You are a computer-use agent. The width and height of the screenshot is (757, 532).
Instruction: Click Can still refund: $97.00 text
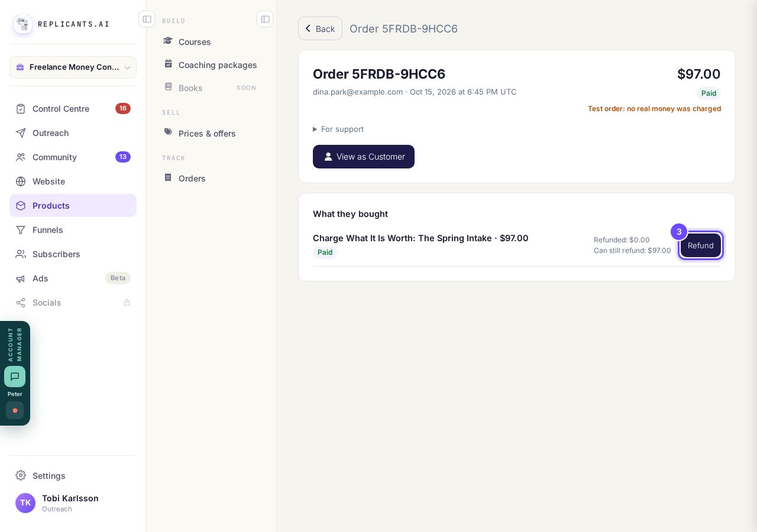click(x=632, y=251)
